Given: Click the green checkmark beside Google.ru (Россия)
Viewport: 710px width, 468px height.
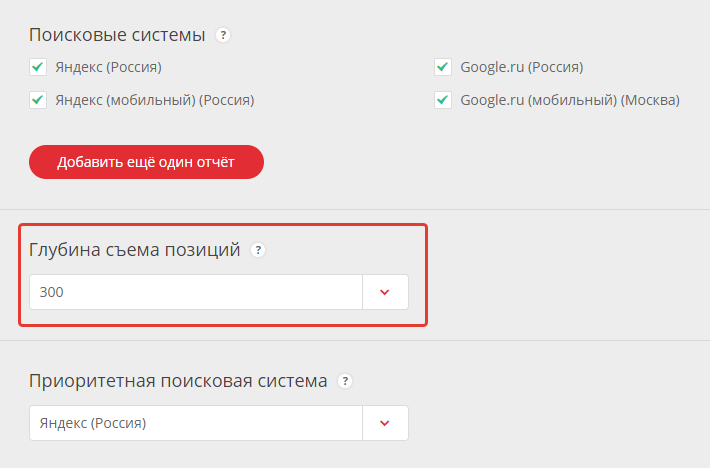Looking at the screenshot, I should click(443, 67).
